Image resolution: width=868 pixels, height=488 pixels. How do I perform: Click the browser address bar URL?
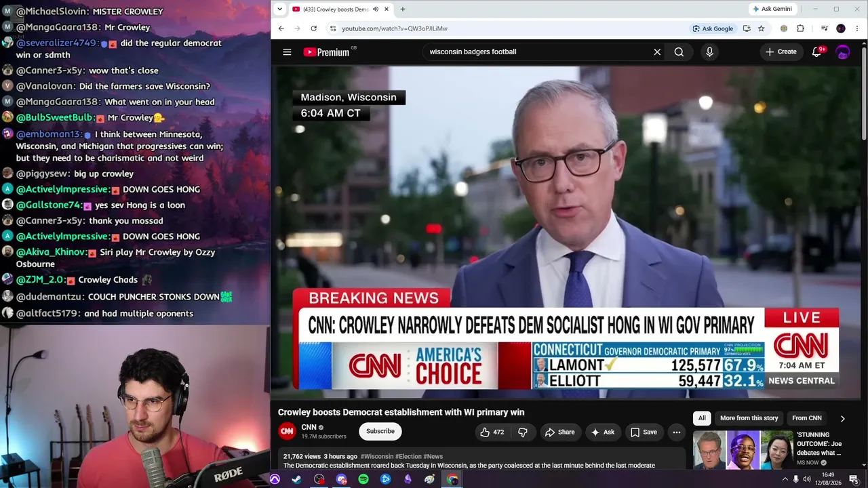(395, 28)
